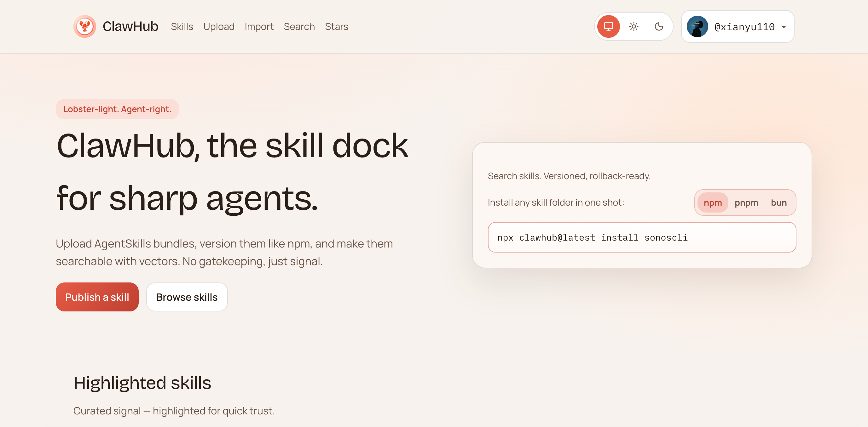Click the Browse skills button
The width and height of the screenshot is (868, 427).
[x=187, y=297]
